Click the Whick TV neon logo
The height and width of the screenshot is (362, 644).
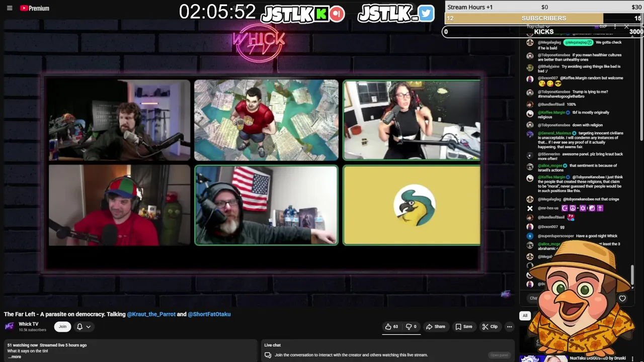[x=259, y=43]
